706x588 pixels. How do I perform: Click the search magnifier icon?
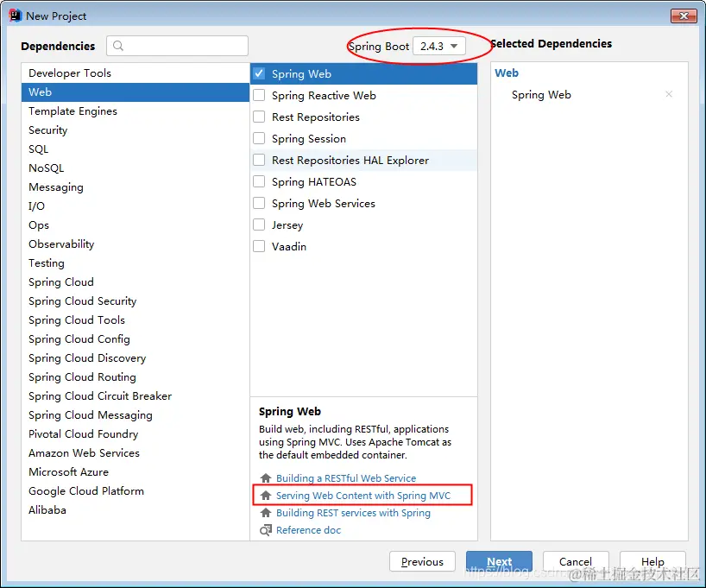click(118, 46)
